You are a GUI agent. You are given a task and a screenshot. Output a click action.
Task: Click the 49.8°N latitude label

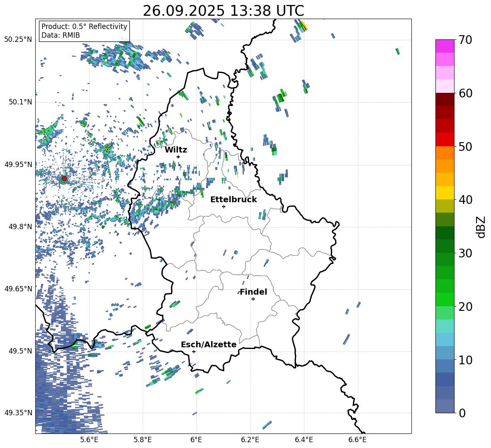click(x=20, y=227)
